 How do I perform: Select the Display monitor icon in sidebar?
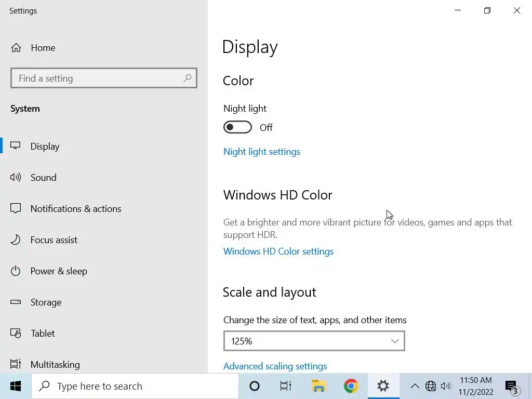point(15,146)
